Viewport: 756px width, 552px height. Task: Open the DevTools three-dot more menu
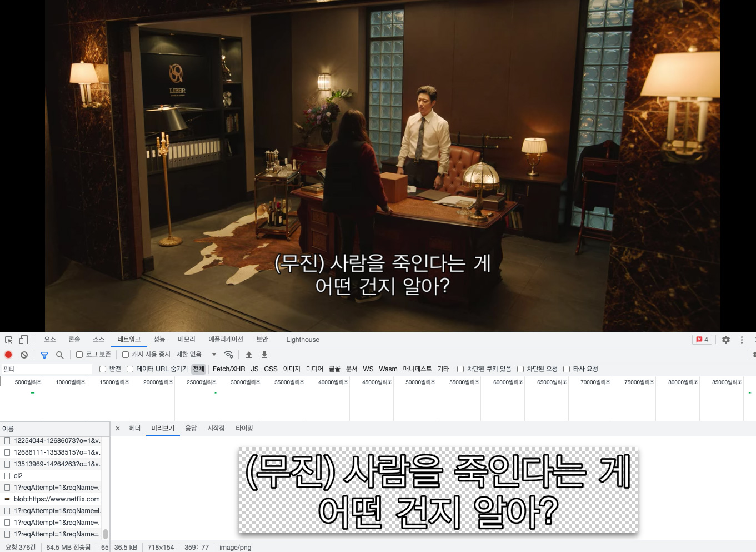click(742, 340)
